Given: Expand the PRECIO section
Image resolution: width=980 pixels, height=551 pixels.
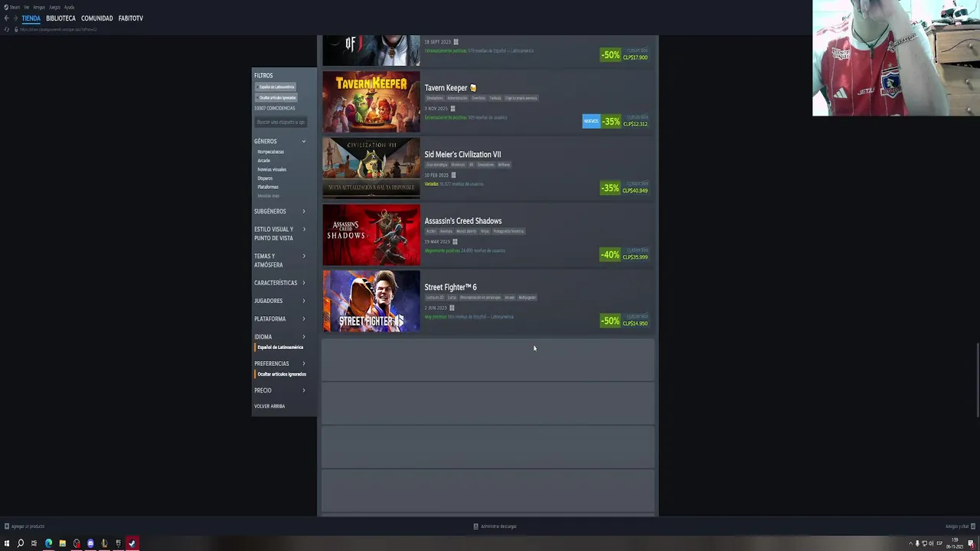Looking at the screenshot, I should (x=280, y=390).
